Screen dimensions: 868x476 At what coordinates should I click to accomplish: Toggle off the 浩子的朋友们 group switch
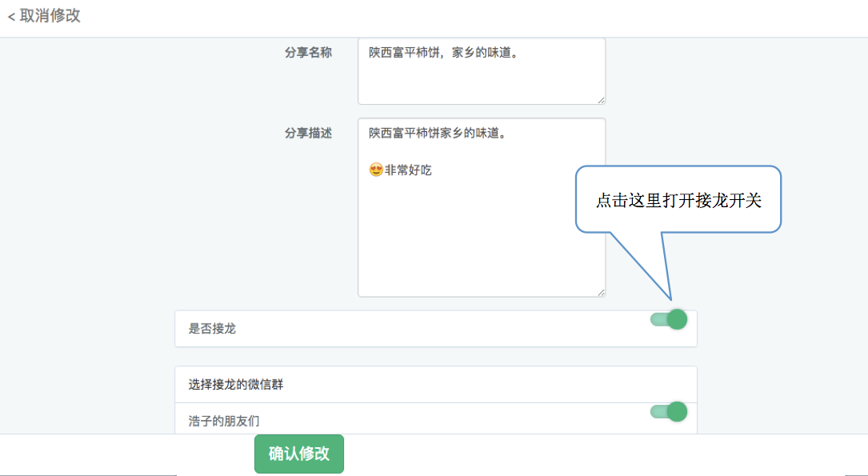pyautogui.click(x=669, y=412)
